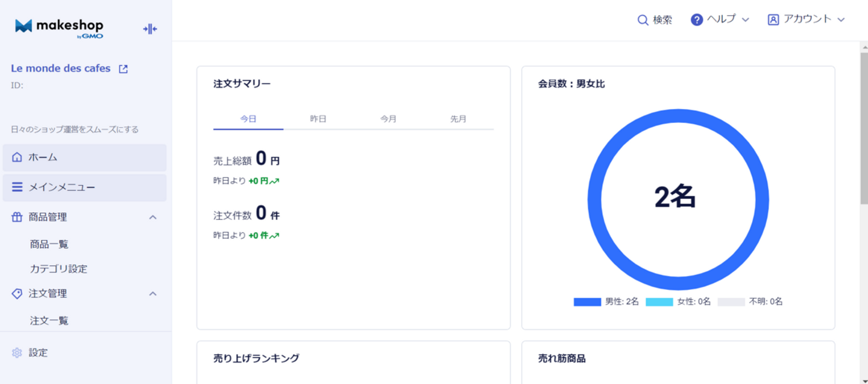This screenshot has width=868, height=384.
Task: Go to 注文一覧 in the sidebar
Action: pos(49,321)
